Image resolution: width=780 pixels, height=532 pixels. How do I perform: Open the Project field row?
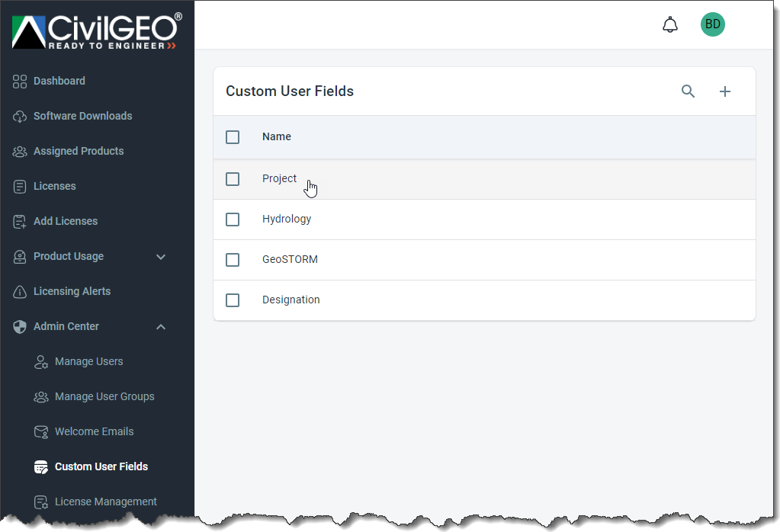(x=484, y=179)
